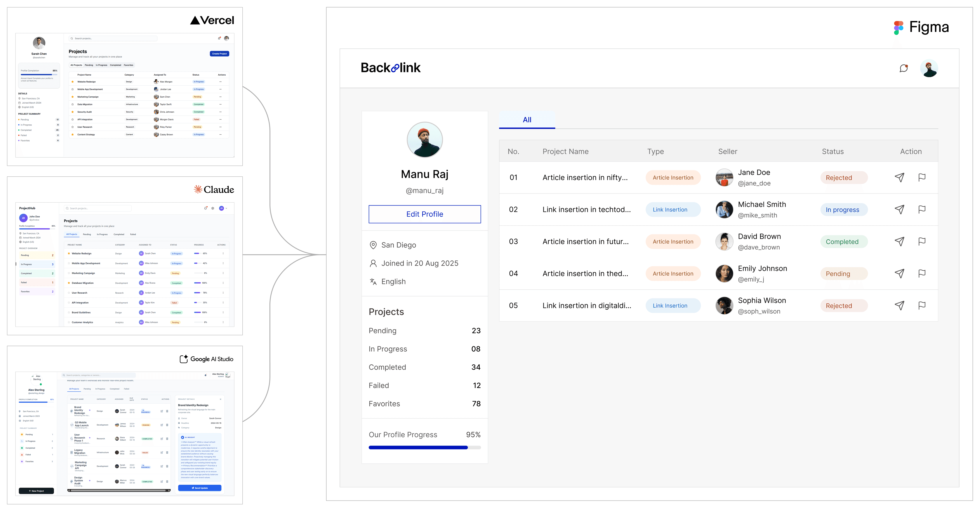
Task: Click the Backlink logo
Action: tap(390, 68)
